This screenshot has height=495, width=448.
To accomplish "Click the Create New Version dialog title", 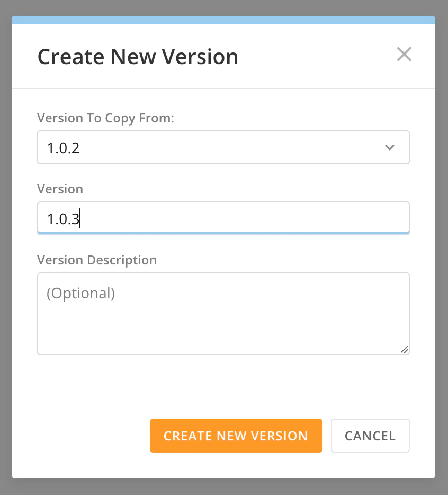I will (x=138, y=57).
